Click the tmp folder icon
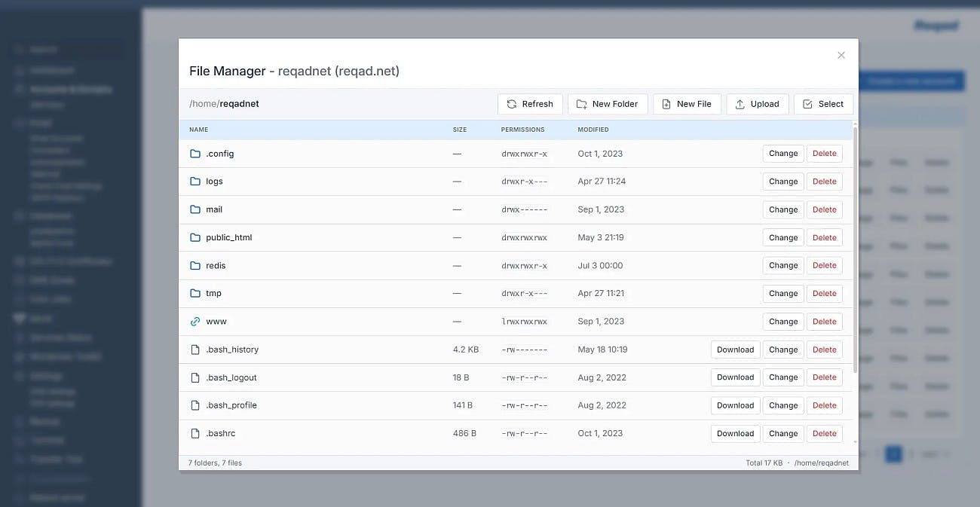Viewport: 980px width, 507px height. pyautogui.click(x=195, y=293)
